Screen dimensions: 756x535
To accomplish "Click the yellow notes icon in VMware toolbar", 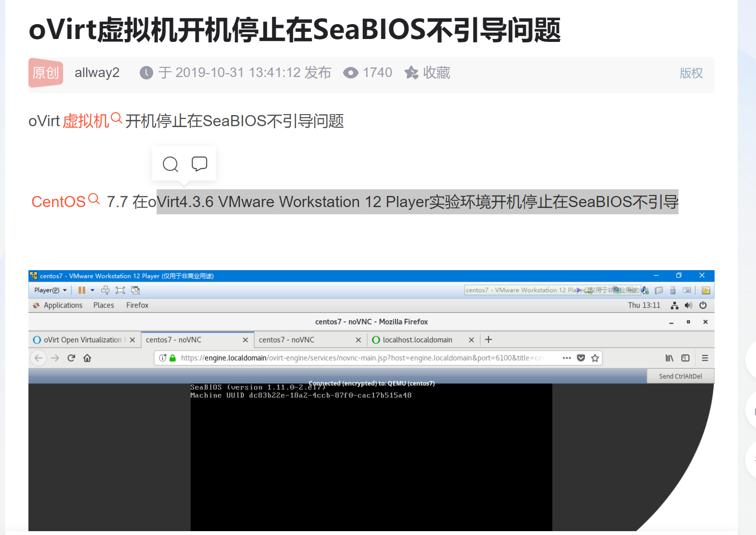I will [x=706, y=290].
